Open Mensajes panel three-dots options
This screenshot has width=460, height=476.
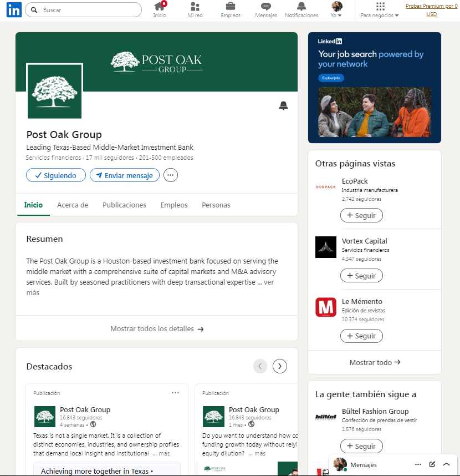418,464
